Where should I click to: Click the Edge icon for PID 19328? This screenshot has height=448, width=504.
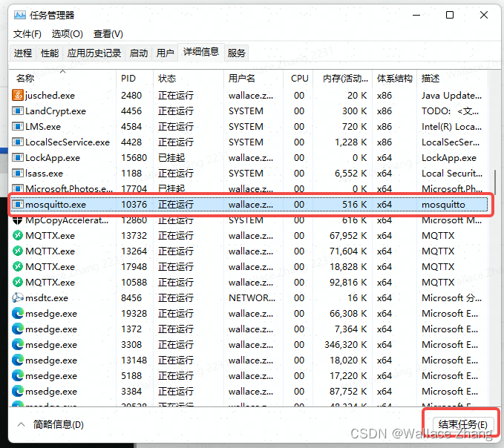pos(18,313)
